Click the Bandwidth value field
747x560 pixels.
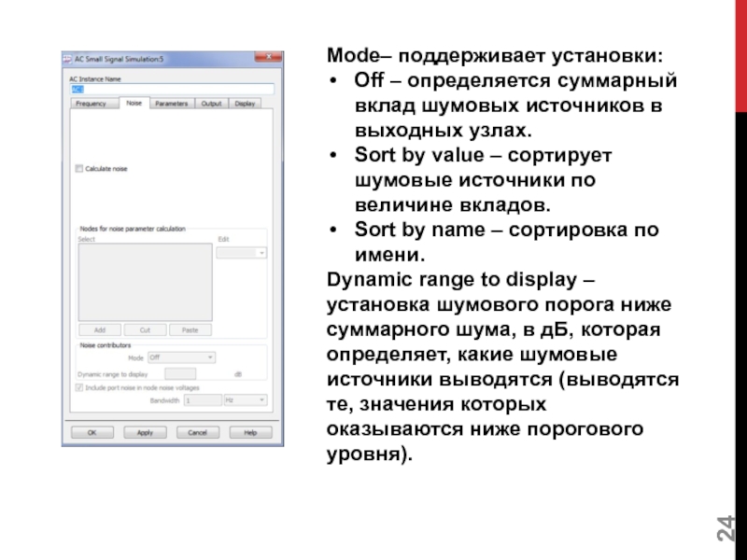[x=203, y=400]
